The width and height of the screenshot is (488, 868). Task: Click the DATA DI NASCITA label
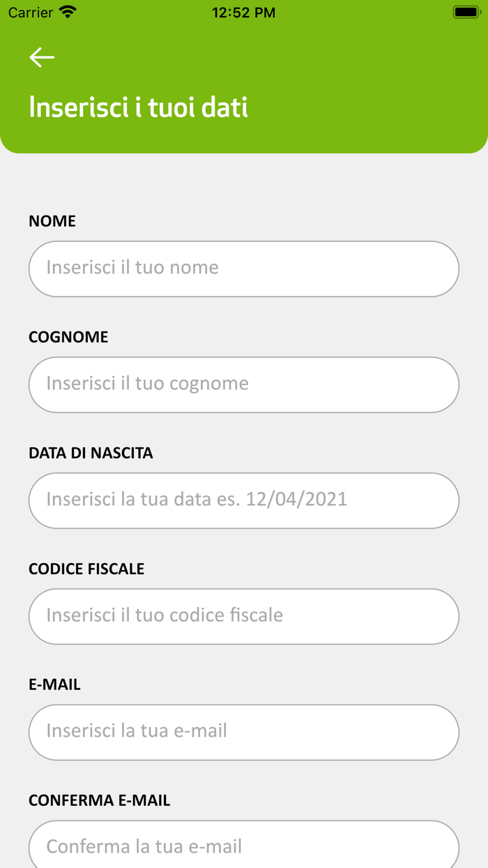tap(91, 453)
